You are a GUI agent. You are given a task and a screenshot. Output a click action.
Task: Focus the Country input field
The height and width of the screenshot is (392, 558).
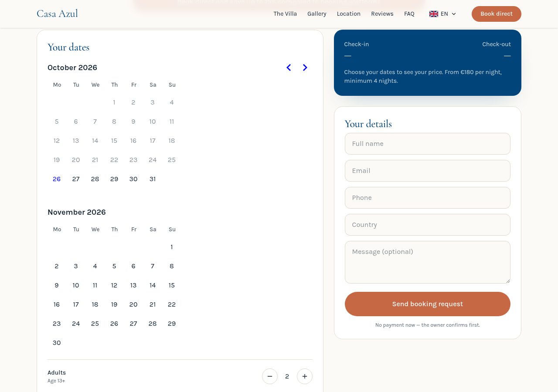(x=428, y=225)
